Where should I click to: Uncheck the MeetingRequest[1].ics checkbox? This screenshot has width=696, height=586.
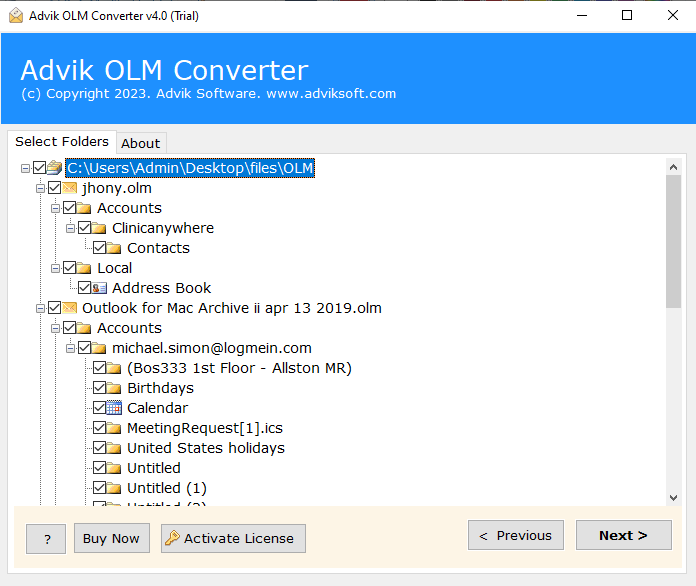pyautogui.click(x=100, y=428)
